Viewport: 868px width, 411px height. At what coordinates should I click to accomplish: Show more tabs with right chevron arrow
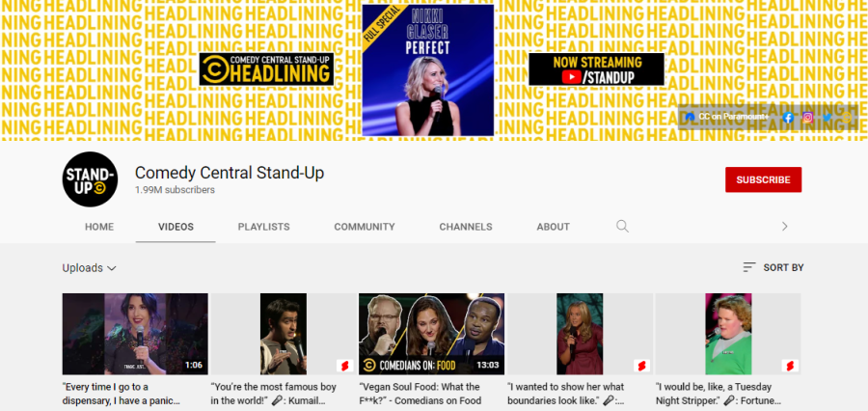pos(784,226)
